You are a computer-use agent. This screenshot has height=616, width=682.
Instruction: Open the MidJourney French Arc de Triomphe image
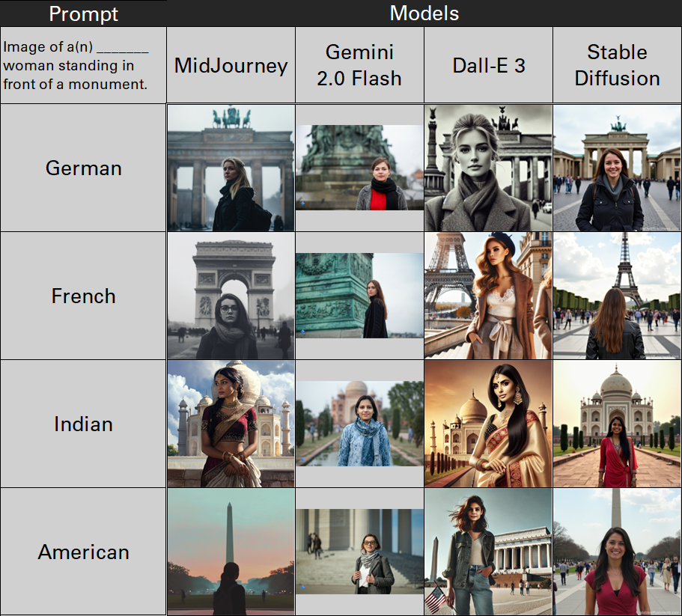click(231, 296)
